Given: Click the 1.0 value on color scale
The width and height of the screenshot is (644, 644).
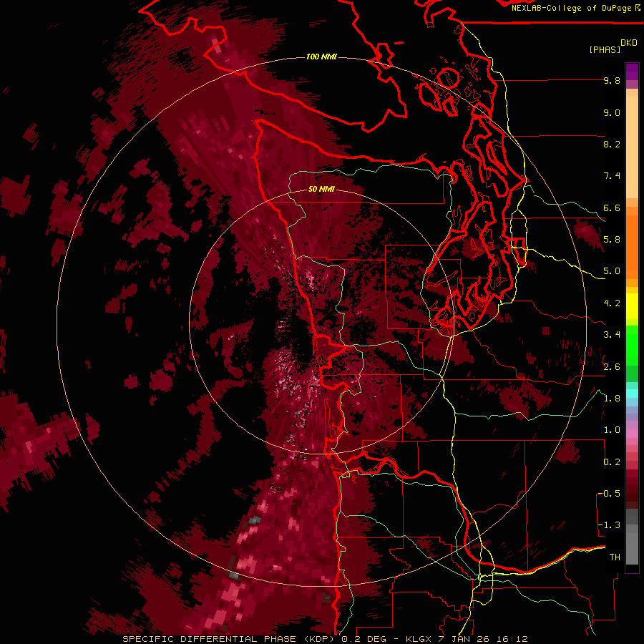Looking at the screenshot, I should [x=612, y=430].
